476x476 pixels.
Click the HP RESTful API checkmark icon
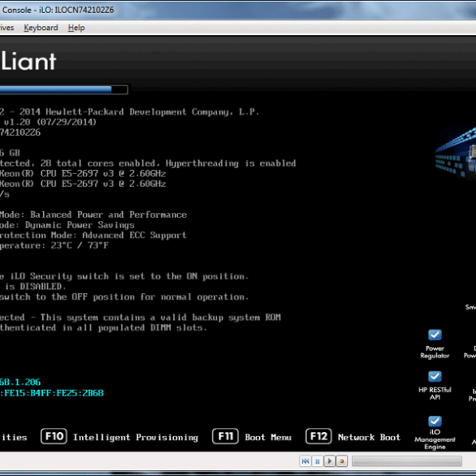435,377
